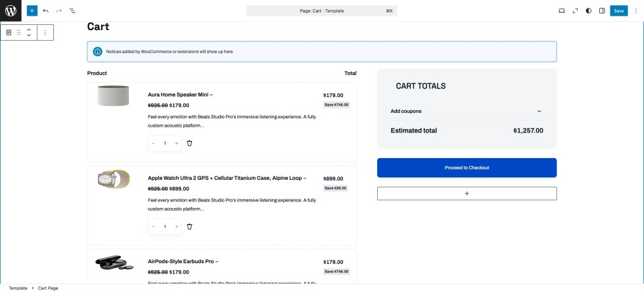The width and height of the screenshot is (644, 292).
Task: Open command palette from Page: Cart title
Action: click(321, 10)
